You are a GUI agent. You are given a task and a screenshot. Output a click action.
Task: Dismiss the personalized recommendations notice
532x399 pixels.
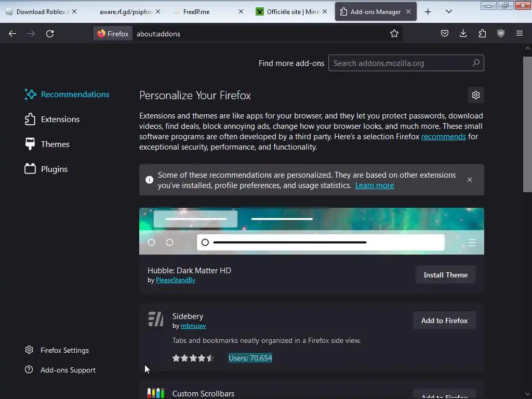(x=470, y=180)
